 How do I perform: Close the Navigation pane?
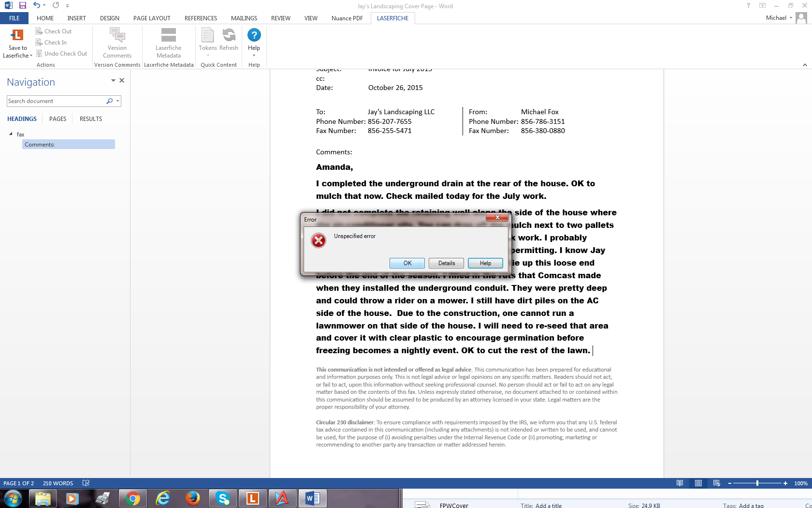coord(122,80)
